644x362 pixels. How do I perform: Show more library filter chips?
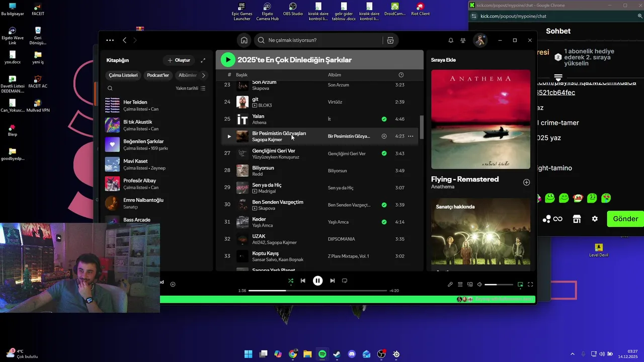pyautogui.click(x=203, y=75)
